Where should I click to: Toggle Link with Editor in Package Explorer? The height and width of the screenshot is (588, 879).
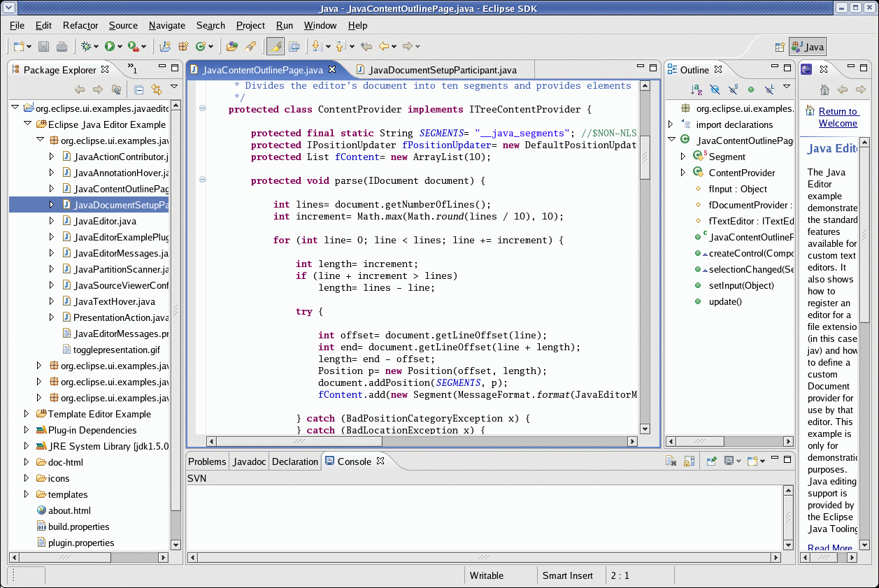pos(156,89)
